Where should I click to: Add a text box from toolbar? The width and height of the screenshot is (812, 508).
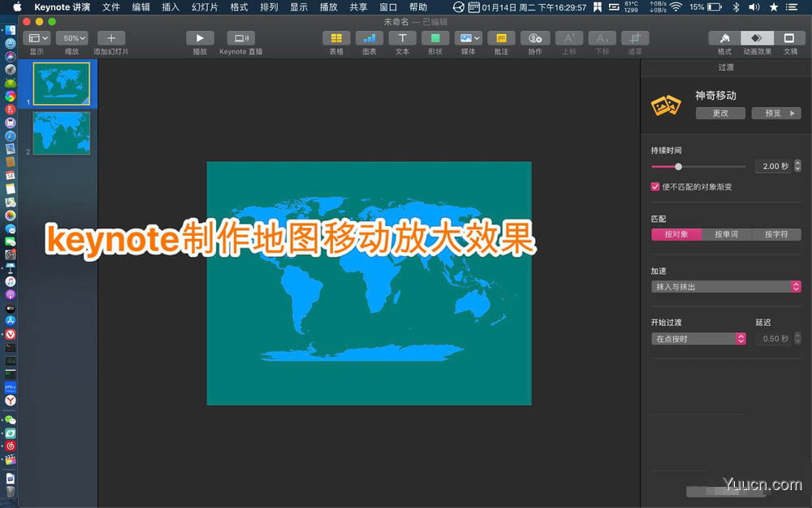click(x=403, y=38)
